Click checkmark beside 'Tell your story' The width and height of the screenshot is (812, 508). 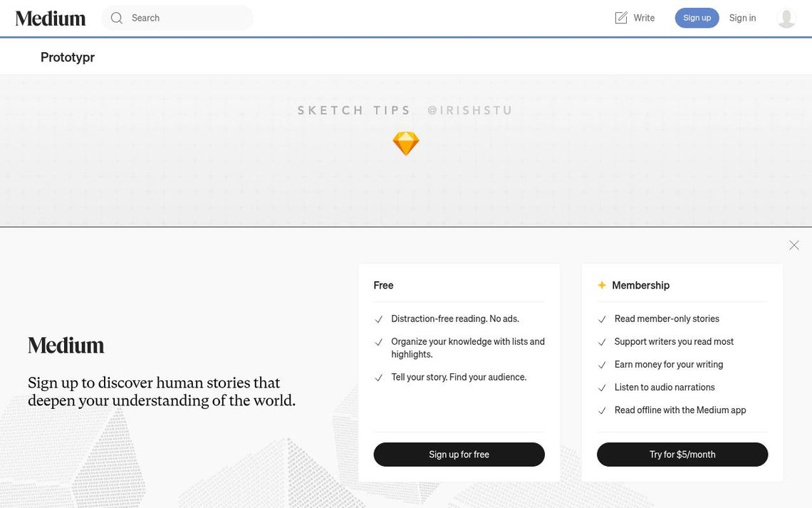point(378,378)
